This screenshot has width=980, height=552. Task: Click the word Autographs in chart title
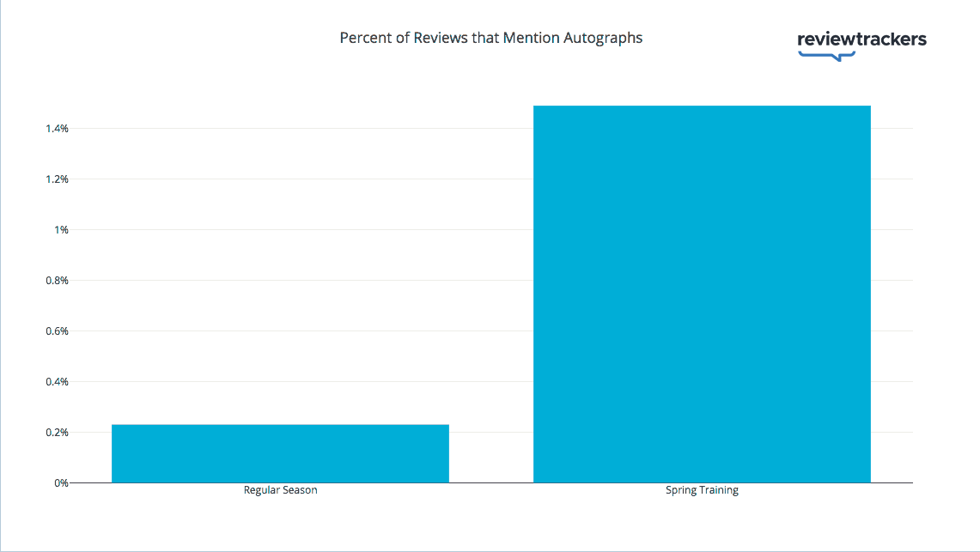tap(602, 38)
